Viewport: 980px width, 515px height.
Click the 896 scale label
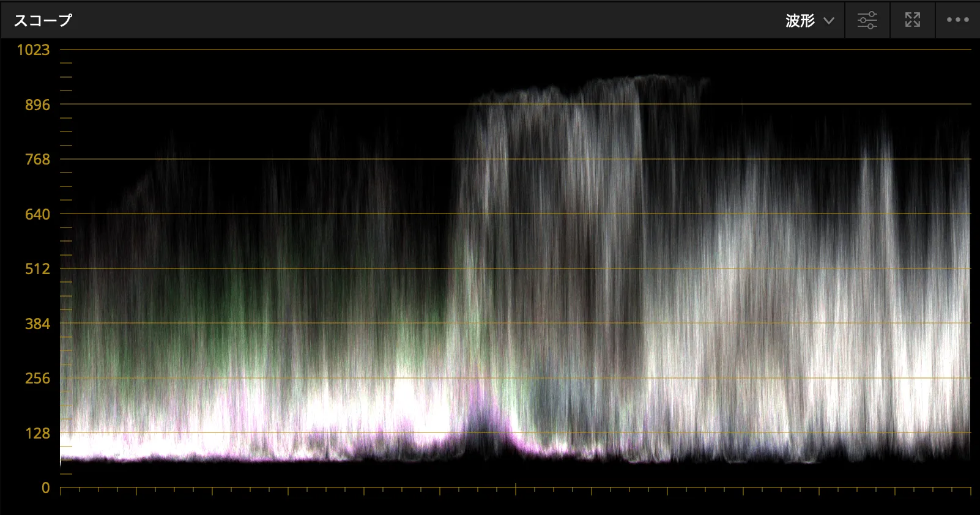(x=37, y=105)
